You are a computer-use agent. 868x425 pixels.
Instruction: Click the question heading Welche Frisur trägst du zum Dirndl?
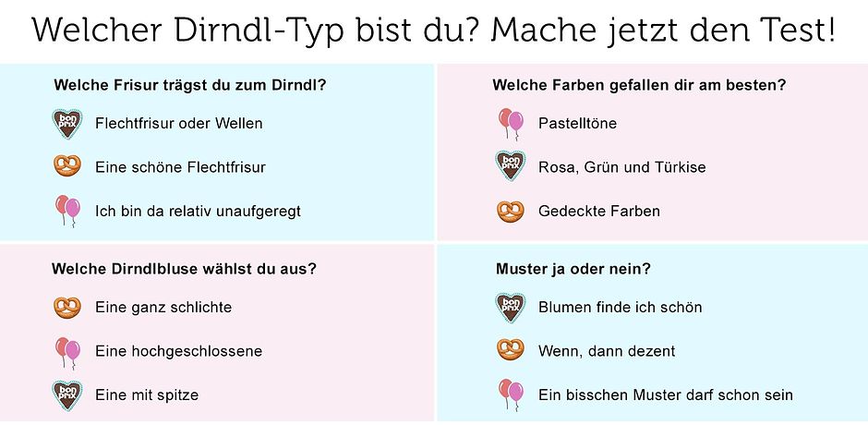[x=190, y=86]
